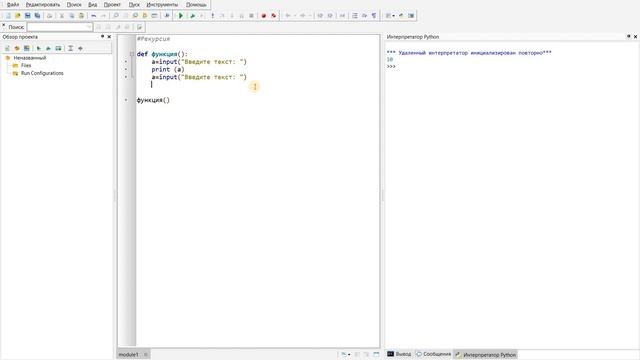
Task: Save the project in the project explorer
Action: 27,48
